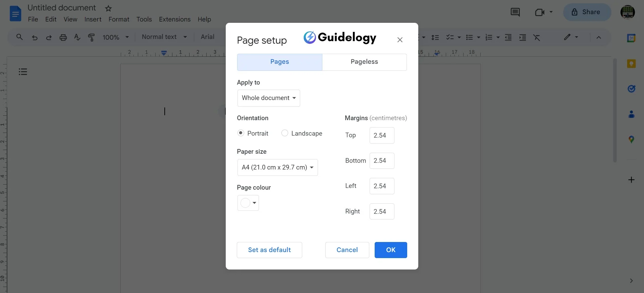Click the Meet video camera icon
Screen dimensions: 644x293
539,12
